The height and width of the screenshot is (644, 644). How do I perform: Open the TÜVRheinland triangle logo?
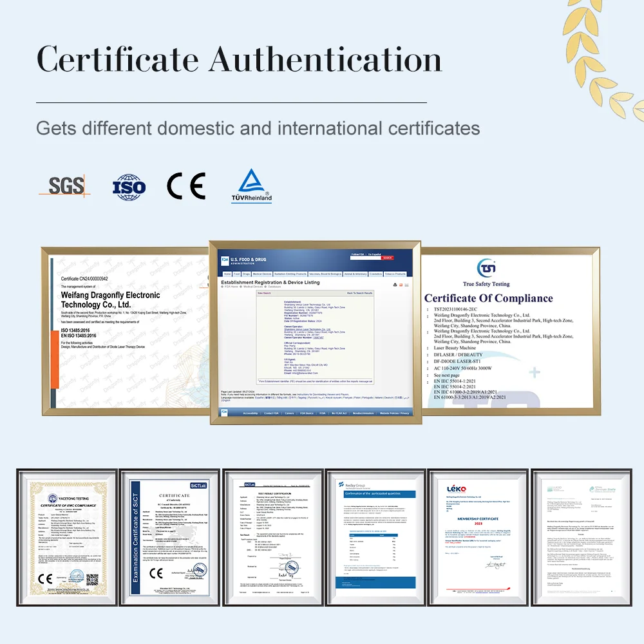pos(251,186)
